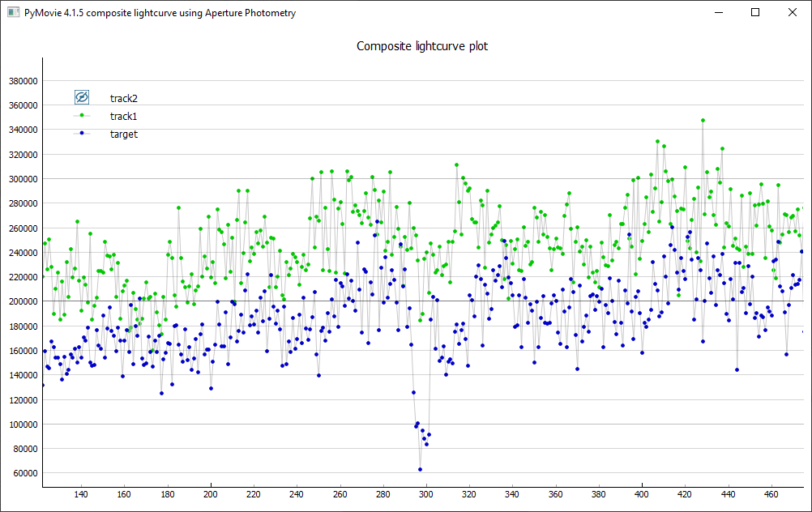Select the track1 legend label
The width and height of the screenshot is (812, 512).
tap(123, 116)
